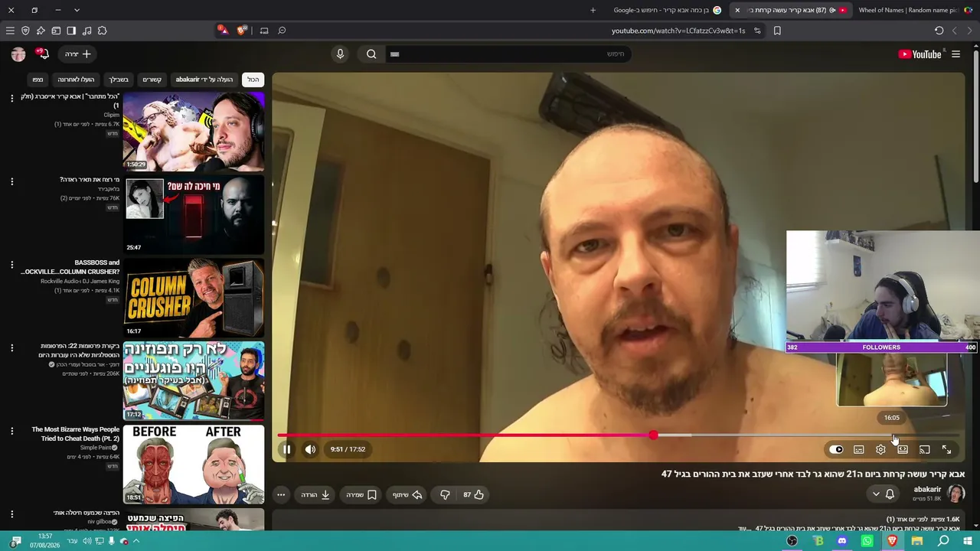Open the Clipim video thumbnail lasting 1:50:29

(x=194, y=132)
